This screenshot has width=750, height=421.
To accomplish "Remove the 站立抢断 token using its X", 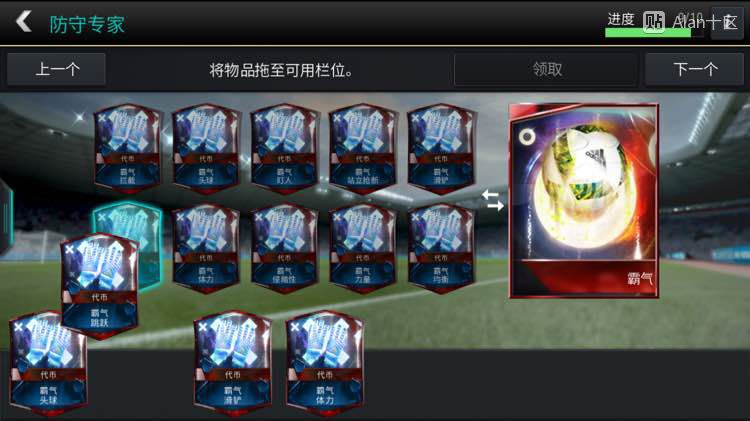I will click(x=337, y=117).
